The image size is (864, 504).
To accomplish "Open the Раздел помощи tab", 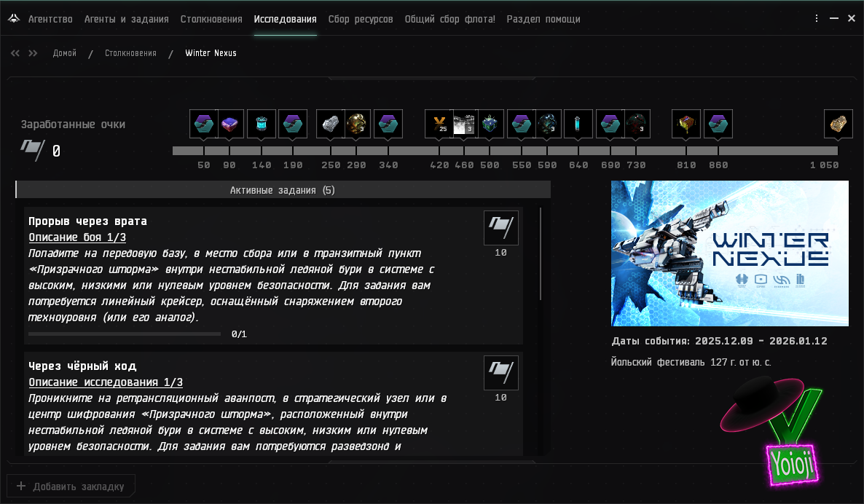I will click(543, 19).
